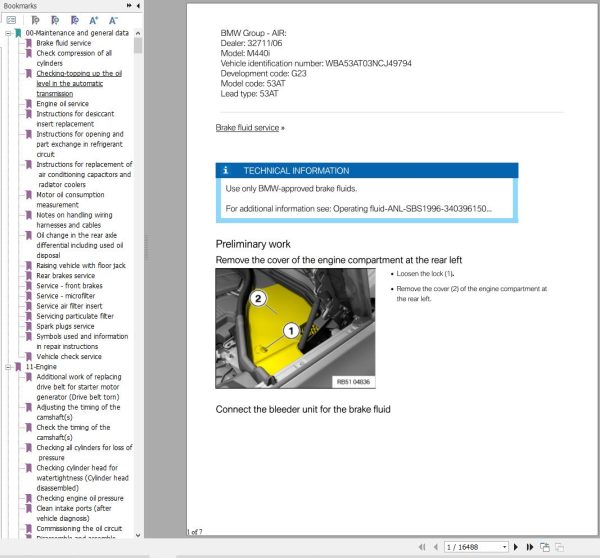Collapse the 11-Engine tree node
The image size is (600, 558).
click(8, 367)
